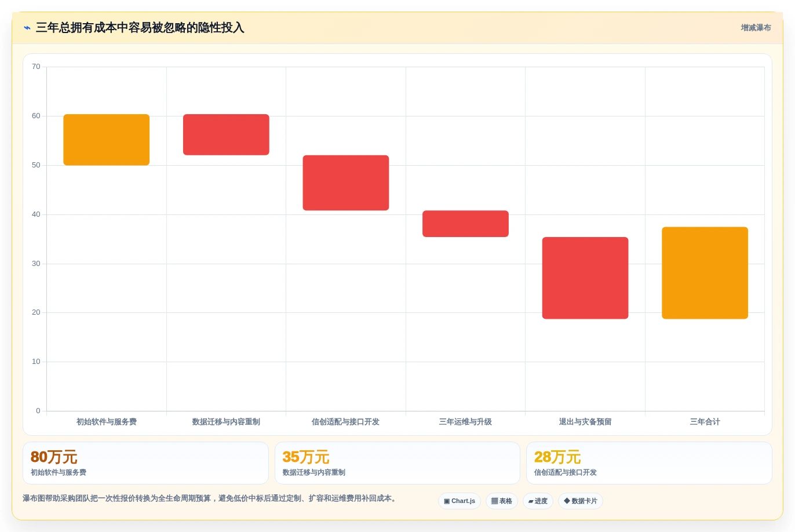This screenshot has height=532, width=795.
Task: Click y-axis value 70
Action: tap(36, 67)
